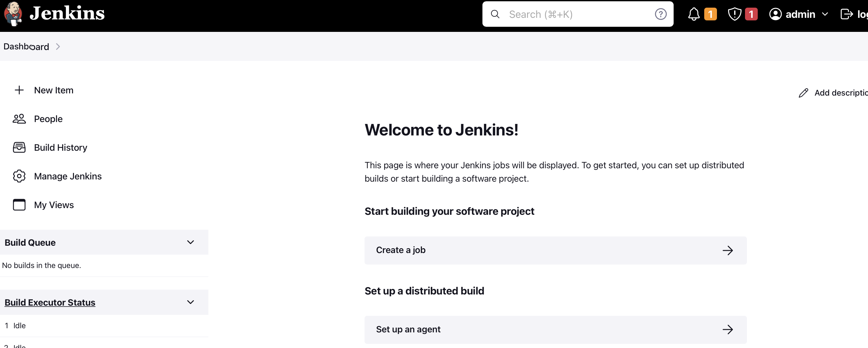Click Add description button
Viewport: 868px width, 348px height.
pos(833,93)
